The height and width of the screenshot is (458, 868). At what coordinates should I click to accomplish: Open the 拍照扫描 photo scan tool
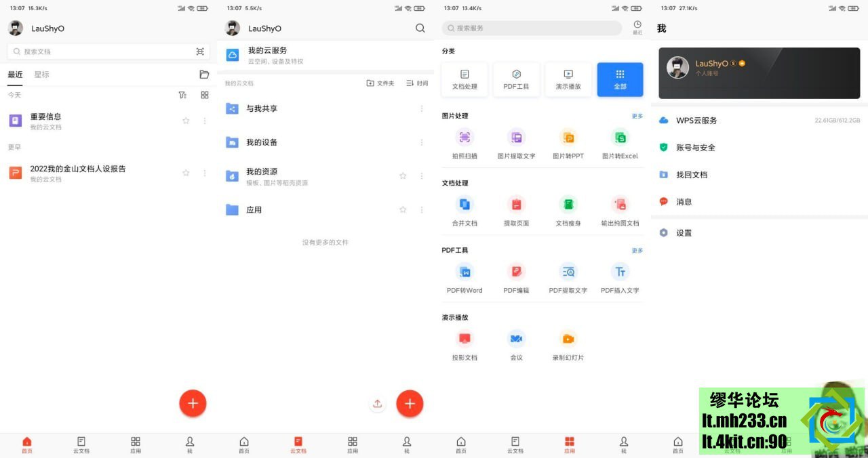coord(465,138)
